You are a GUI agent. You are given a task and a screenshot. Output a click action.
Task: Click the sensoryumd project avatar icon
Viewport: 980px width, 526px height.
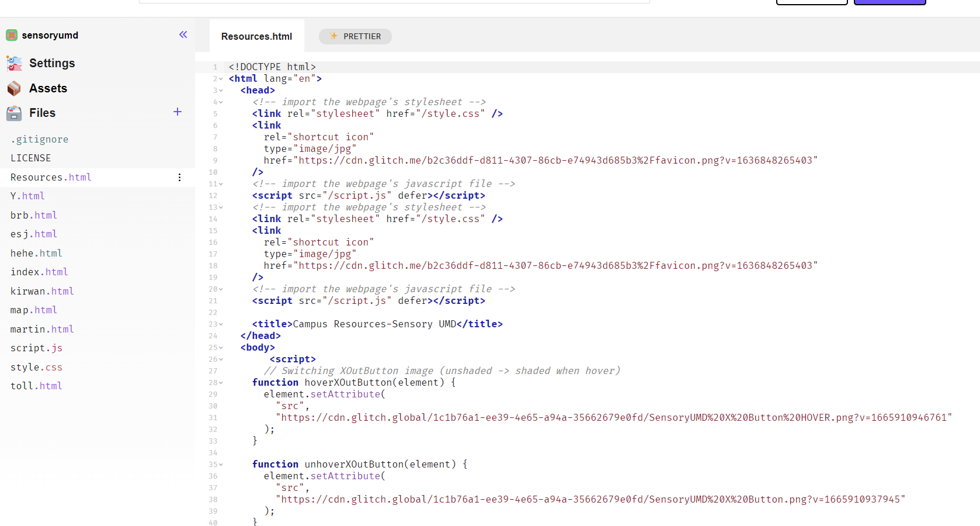(x=12, y=35)
